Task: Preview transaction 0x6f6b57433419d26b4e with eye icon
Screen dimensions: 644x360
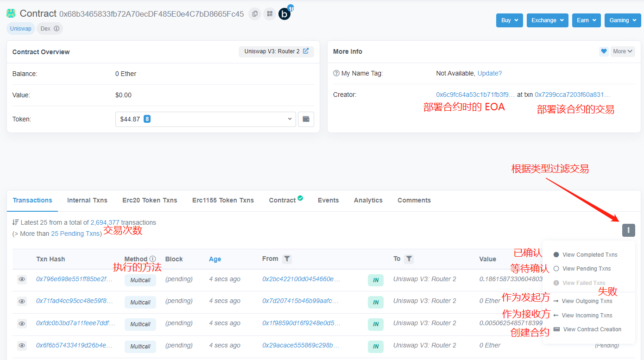Action: [22, 346]
